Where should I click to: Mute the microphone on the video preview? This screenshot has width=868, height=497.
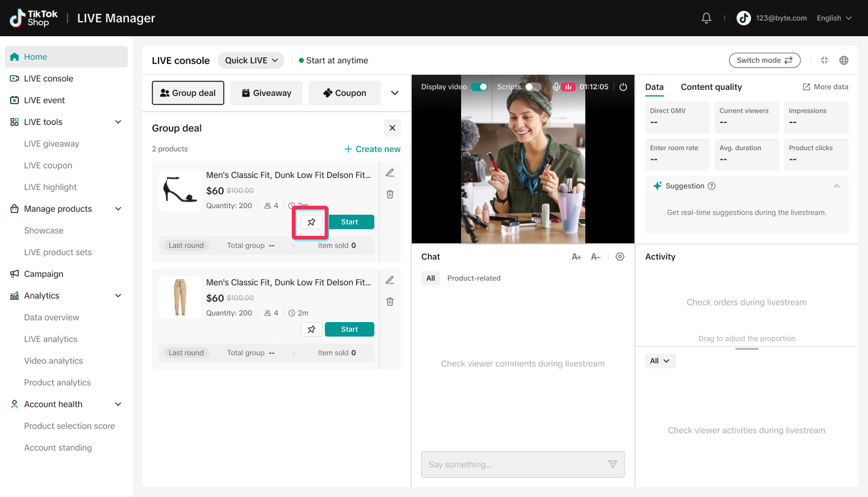tap(556, 87)
